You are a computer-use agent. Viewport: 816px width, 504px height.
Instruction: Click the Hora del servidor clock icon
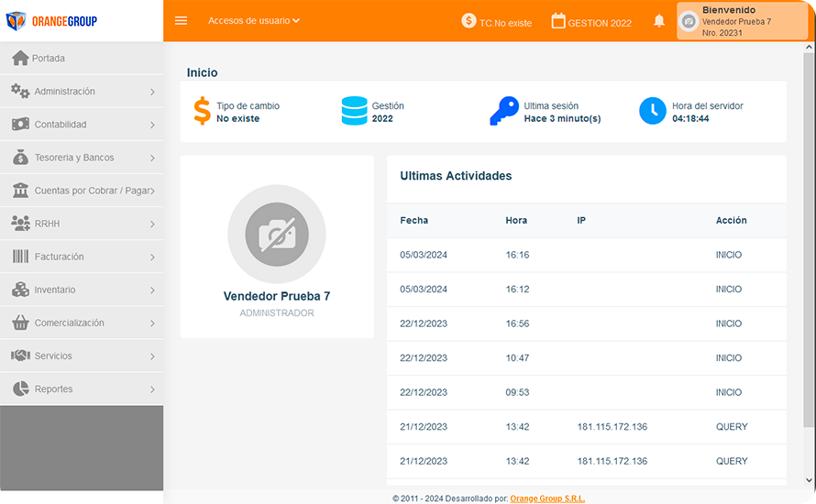(653, 112)
